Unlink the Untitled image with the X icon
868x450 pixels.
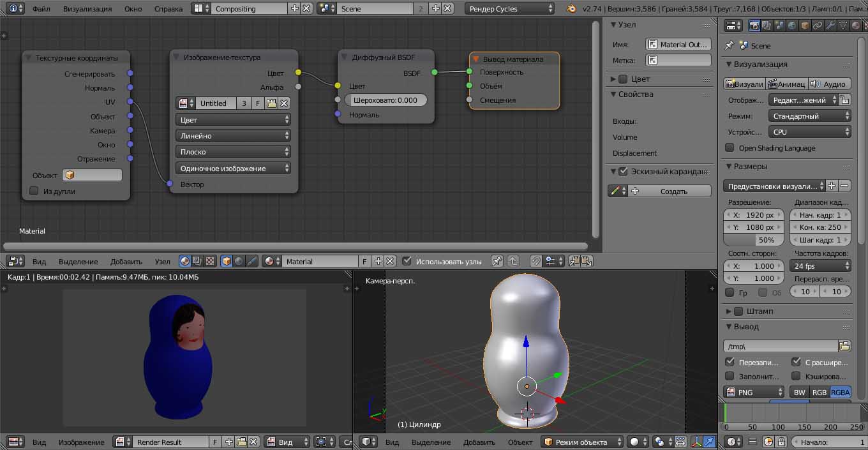click(285, 103)
